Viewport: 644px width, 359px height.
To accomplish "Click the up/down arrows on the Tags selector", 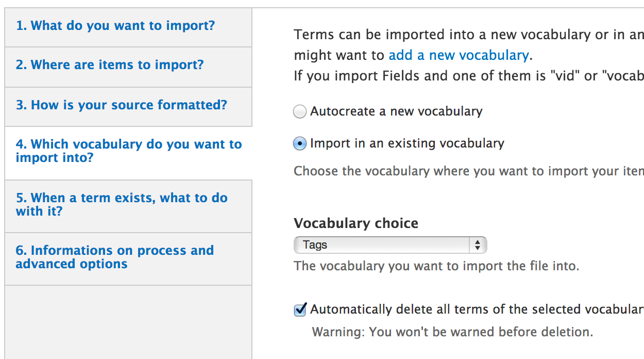I will (x=478, y=245).
